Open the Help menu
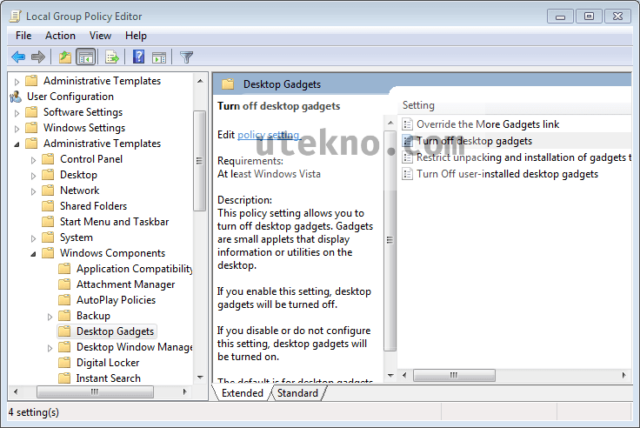Viewport: 640px width, 428px height. pos(136,36)
